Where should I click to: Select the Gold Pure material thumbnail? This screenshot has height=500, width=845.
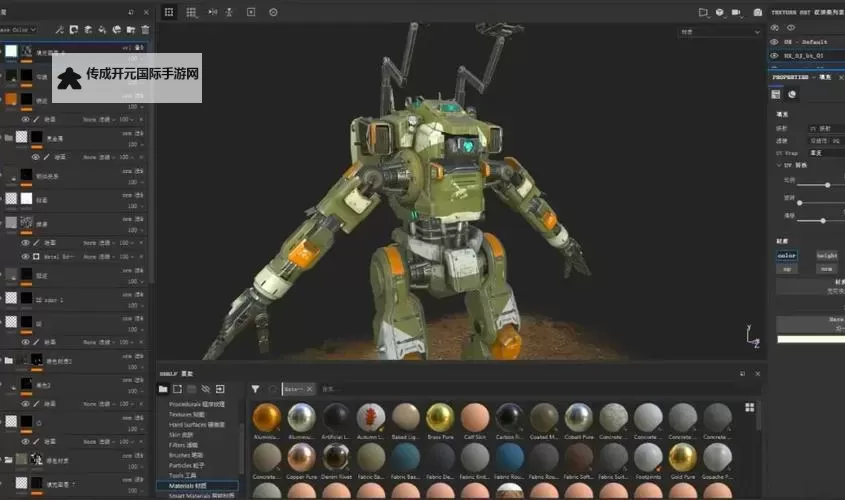pos(683,462)
